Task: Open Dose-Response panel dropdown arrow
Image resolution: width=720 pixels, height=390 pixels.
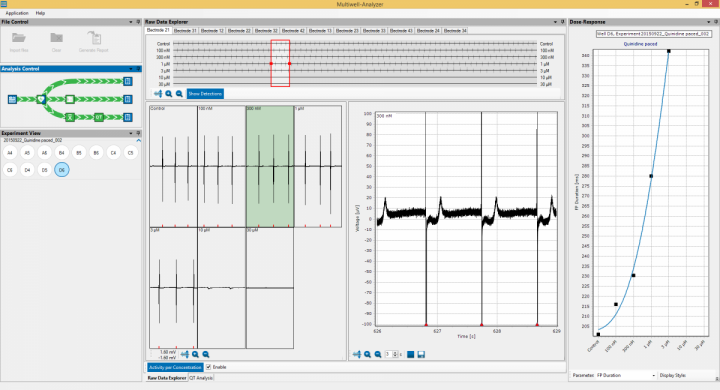Action: click(709, 22)
